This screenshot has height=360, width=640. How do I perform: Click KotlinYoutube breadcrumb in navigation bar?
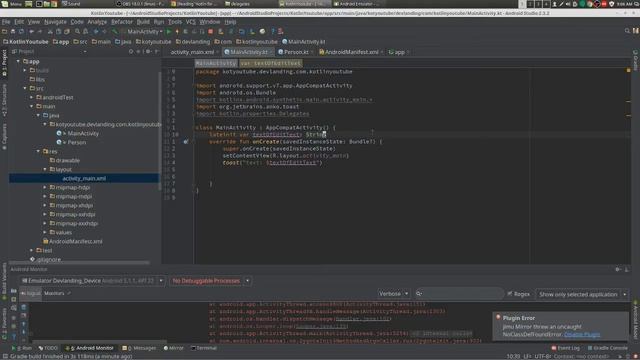click(x=26, y=42)
